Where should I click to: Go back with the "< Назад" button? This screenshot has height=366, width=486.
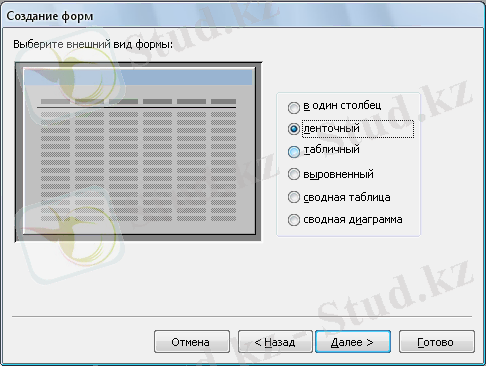275,342
